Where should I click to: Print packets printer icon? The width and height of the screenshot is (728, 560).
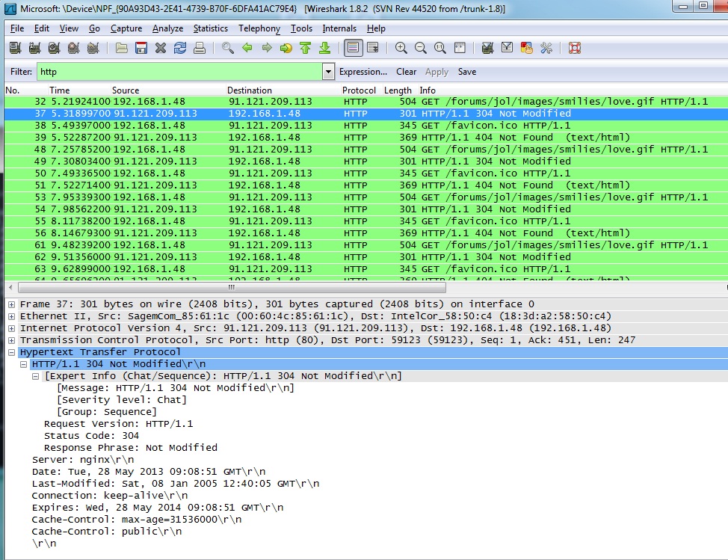coord(200,48)
